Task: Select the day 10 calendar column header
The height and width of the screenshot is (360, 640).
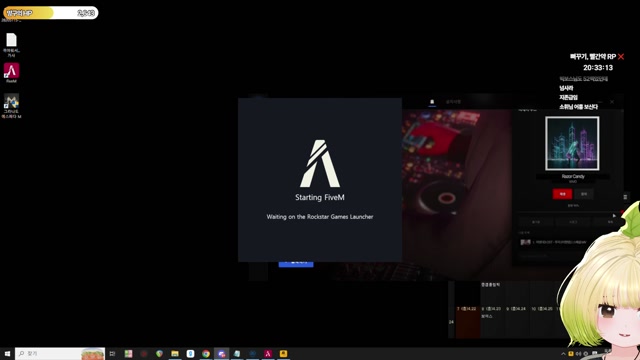Action: coord(542,309)
